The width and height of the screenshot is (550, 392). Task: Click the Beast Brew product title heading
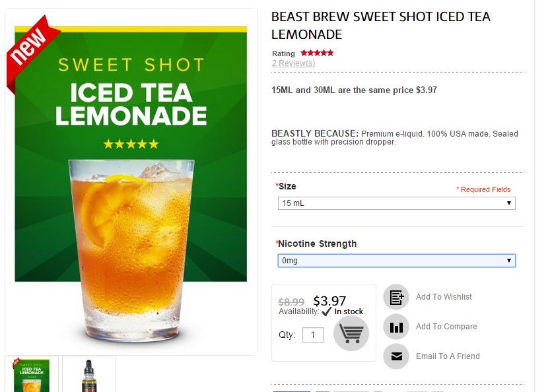click(381, 25)
